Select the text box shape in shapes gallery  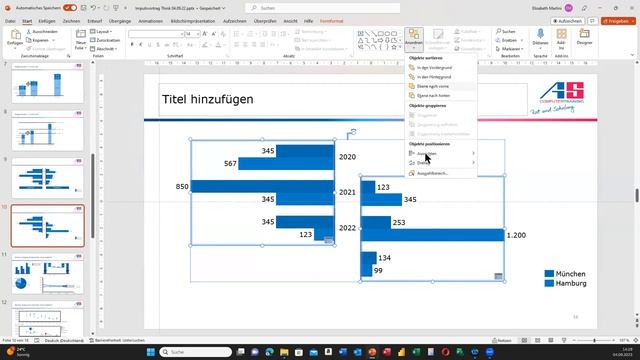coord(360,33)
